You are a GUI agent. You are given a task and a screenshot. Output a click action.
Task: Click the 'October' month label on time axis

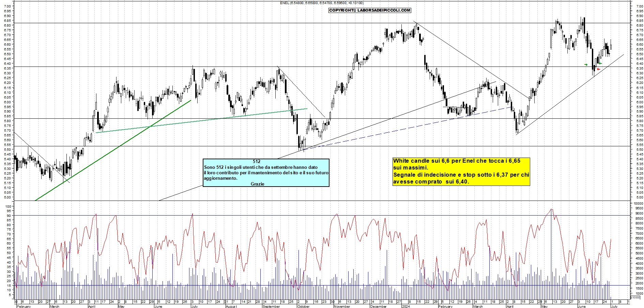(x=303, y=306)
